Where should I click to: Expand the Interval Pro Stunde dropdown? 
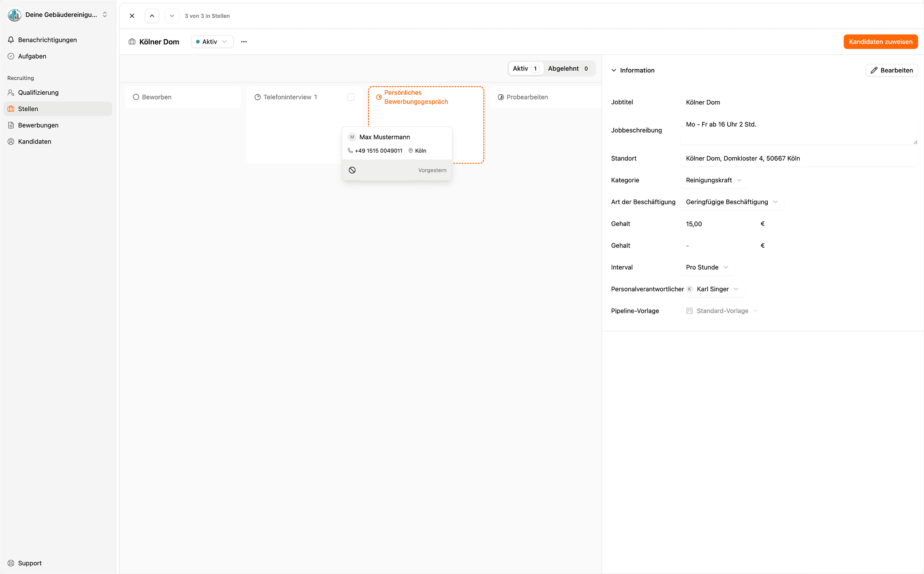pos(707,267)
